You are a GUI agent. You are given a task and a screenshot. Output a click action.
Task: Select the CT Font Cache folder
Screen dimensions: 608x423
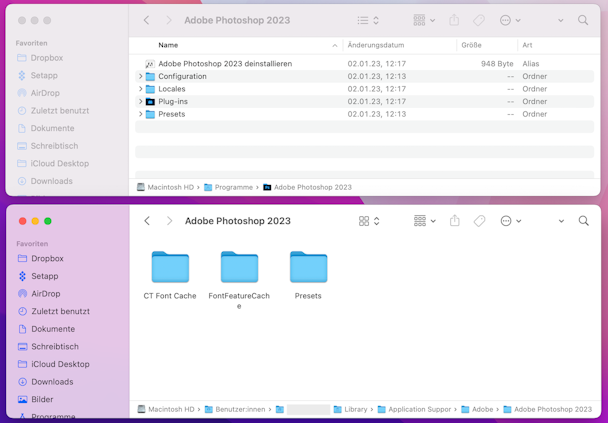point(170,267)
